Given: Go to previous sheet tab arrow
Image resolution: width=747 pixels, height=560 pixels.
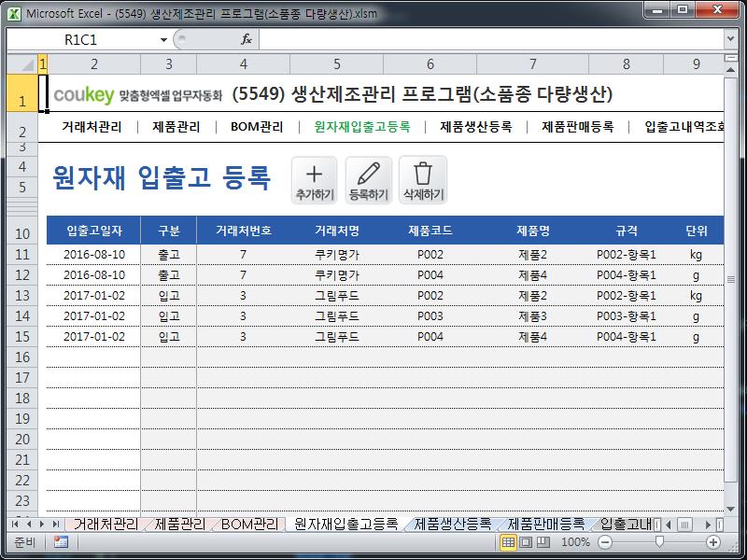Looking at the screenshot, I should [x=29, y=525].
